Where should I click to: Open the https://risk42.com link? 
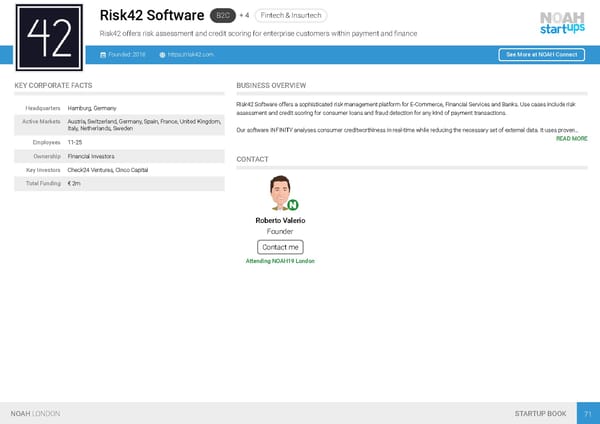pyautogui.click(x=191, y=54)
